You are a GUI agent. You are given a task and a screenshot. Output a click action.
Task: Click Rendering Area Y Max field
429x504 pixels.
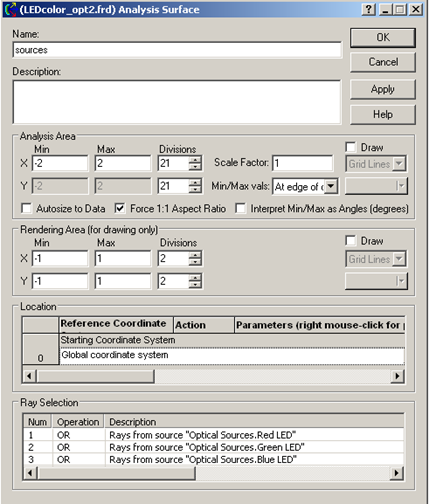[123, 281]
